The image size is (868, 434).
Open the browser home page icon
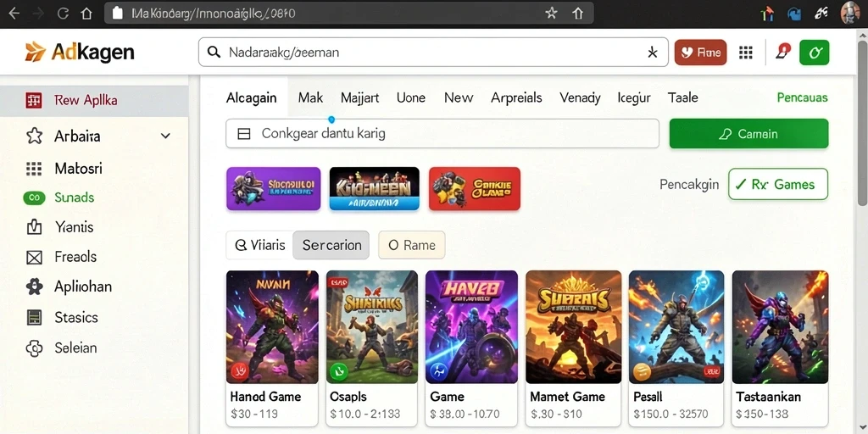(86, 14)
